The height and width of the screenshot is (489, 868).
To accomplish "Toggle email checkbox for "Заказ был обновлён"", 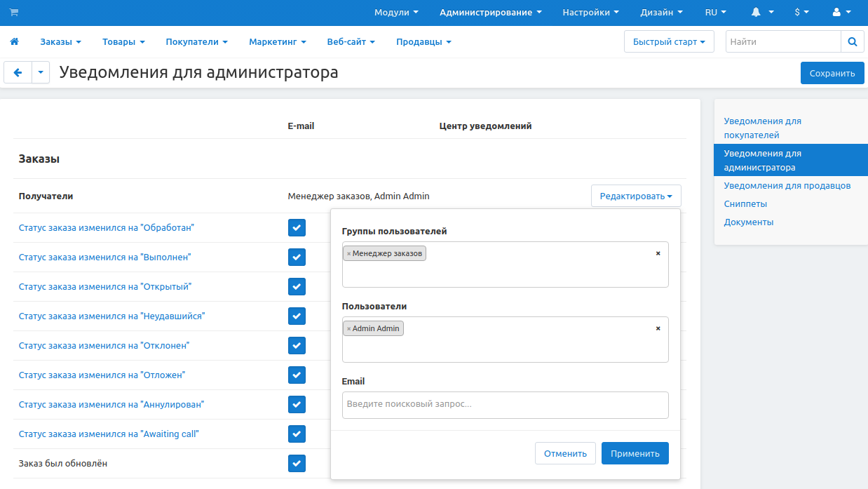I will pyautogui.click(x=297, y=464).
